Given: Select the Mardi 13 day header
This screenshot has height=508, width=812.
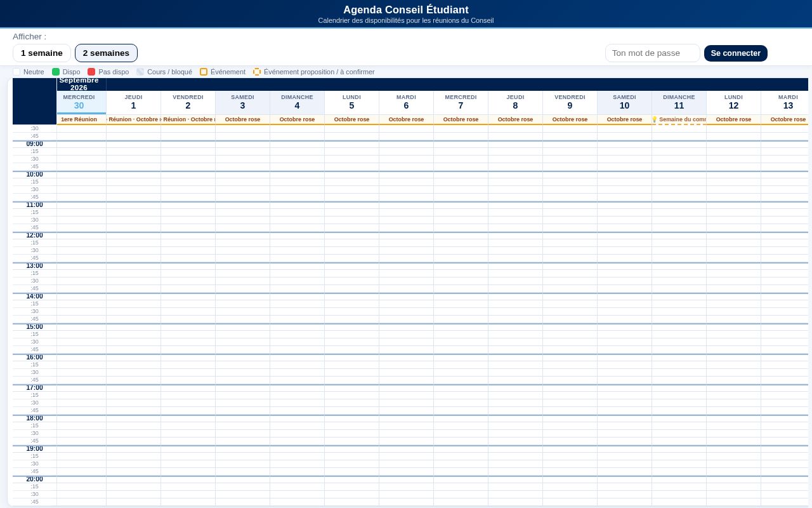Looking at the screenshot, I should tap(785, 102).
